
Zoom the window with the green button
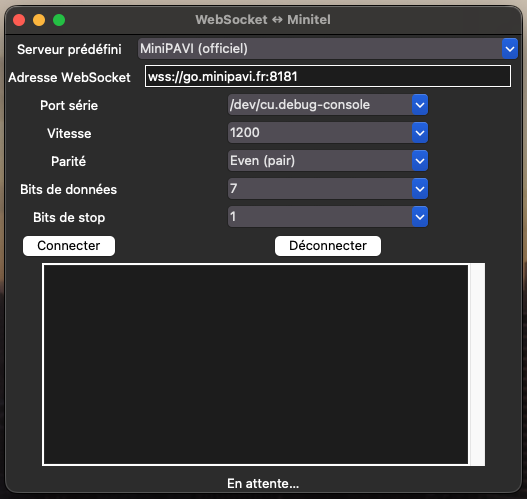click(x=59, y=20)
